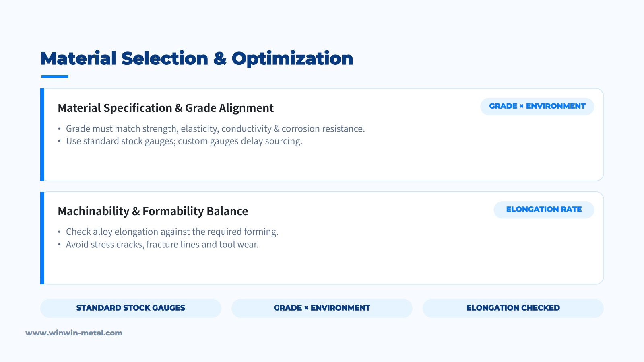Image resolution: width=644 pixels, height=362 pixels.
Task: Open the www.winwin-metal.com link
Action: click(74, 333)
